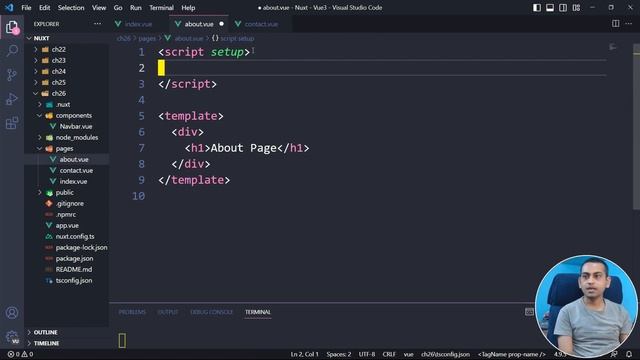Open the Help menu
The height and width of the screenshot is (360, 640).
click(188, 8)
